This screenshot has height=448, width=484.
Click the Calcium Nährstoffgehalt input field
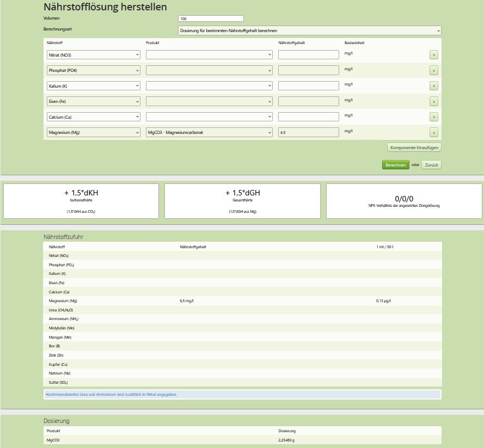[308, 117]
